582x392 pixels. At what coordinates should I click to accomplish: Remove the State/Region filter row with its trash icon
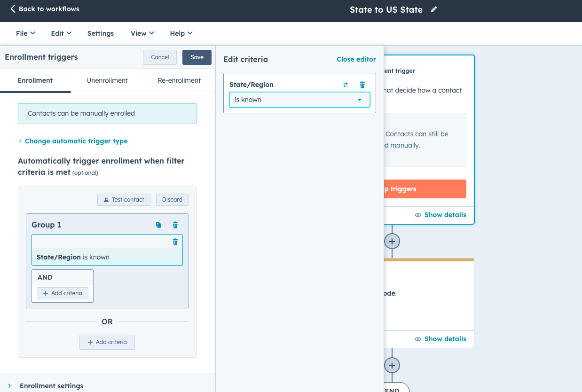[175, 242]
